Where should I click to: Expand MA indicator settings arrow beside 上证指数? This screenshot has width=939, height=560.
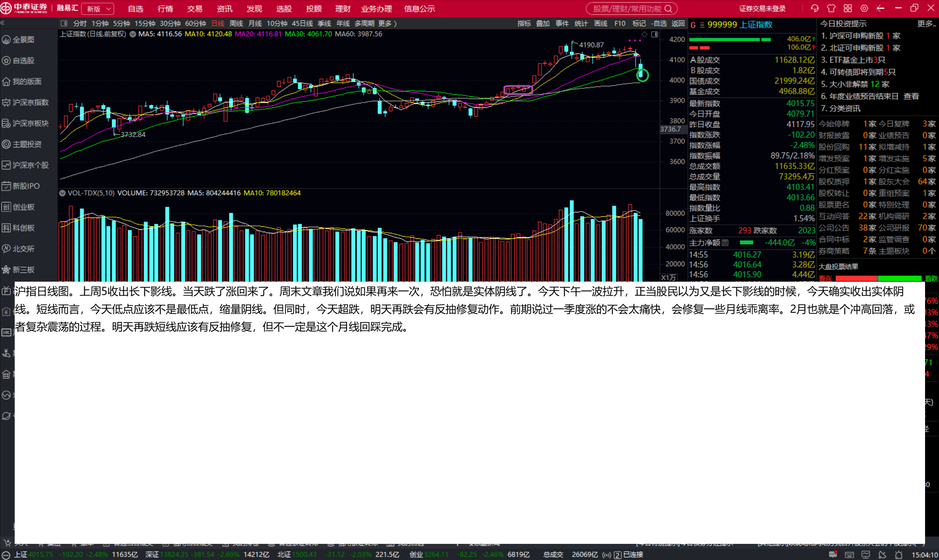pyautogui.click(x=132, y=34)
